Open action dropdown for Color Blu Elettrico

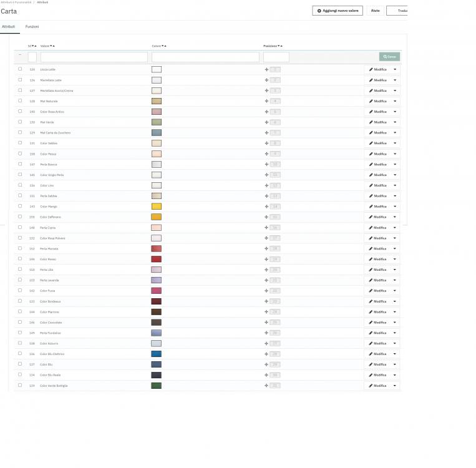point(395,354)
